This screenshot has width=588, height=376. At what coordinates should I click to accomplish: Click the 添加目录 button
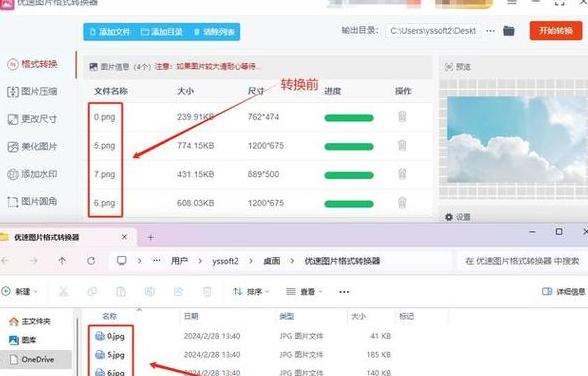162,32
